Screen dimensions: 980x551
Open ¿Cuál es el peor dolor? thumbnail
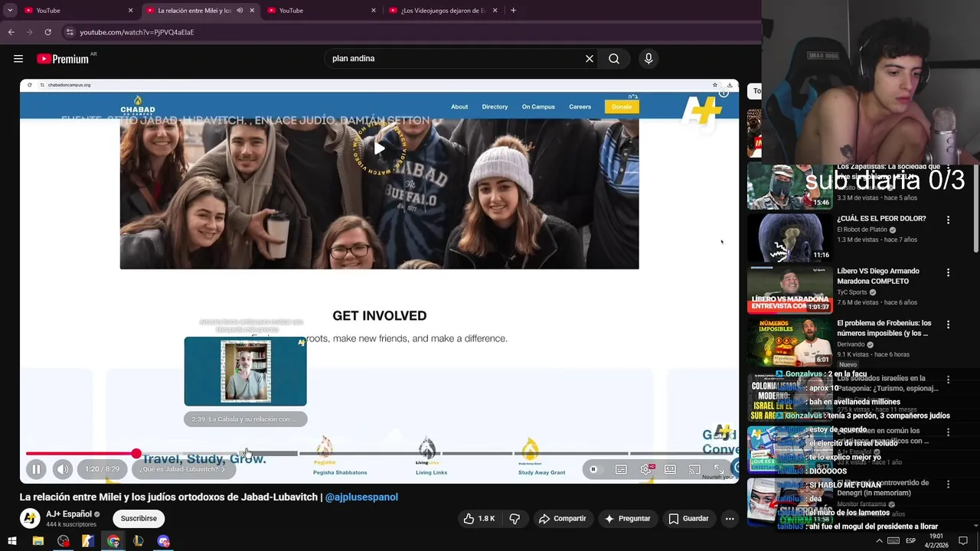[x=789, y=237]
